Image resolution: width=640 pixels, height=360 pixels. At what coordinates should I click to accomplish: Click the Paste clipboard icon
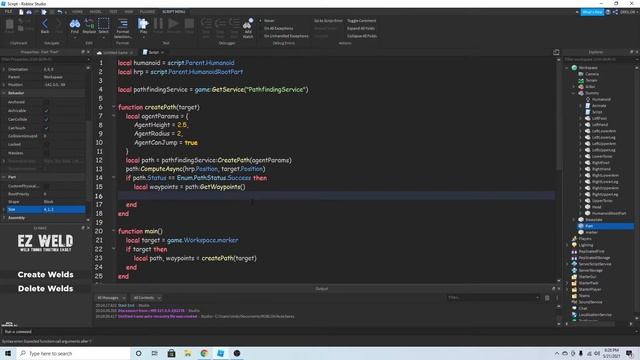coord(9,24)
